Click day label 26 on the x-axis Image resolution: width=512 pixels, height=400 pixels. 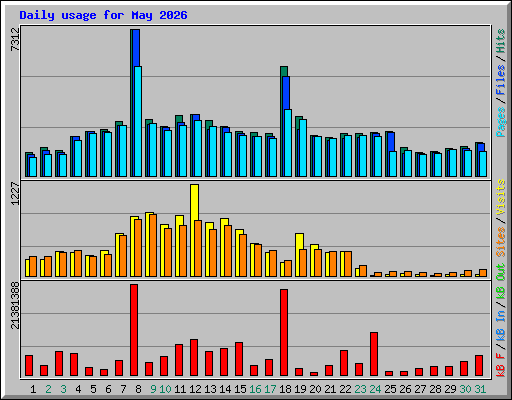point(405,389)
